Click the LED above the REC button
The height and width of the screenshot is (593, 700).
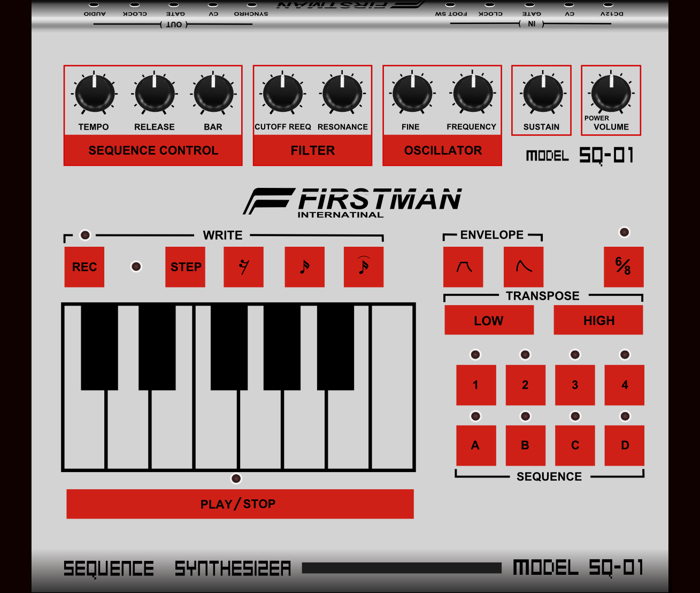85,235
